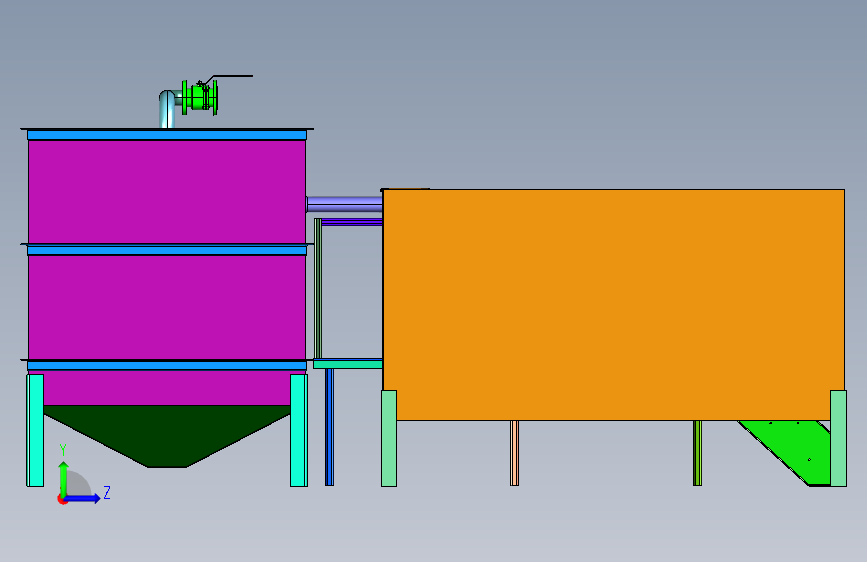The height and width of the screenshot is (562, 867).
Task: Click the Y axis label
Action: pos(63,450)
